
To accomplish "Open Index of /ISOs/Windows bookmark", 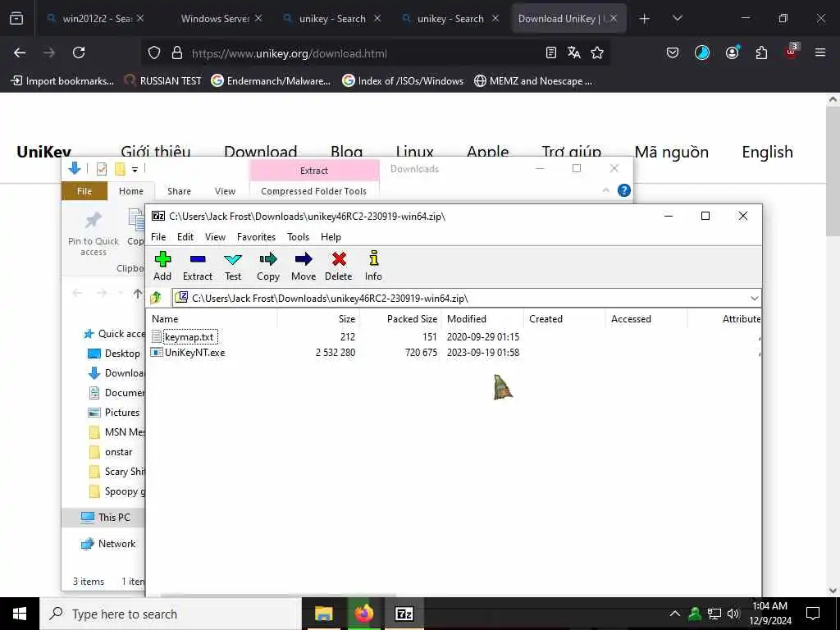I will coord(403,81).
